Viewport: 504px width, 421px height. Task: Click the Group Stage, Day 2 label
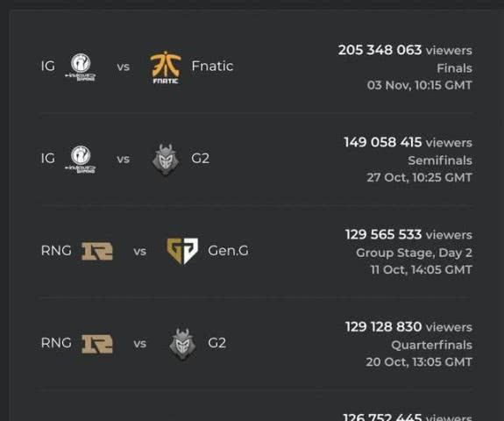click(414, 253)
